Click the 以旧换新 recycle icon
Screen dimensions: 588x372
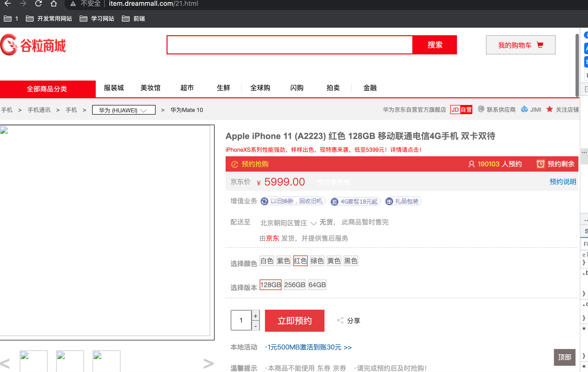[x=264, y=201]
